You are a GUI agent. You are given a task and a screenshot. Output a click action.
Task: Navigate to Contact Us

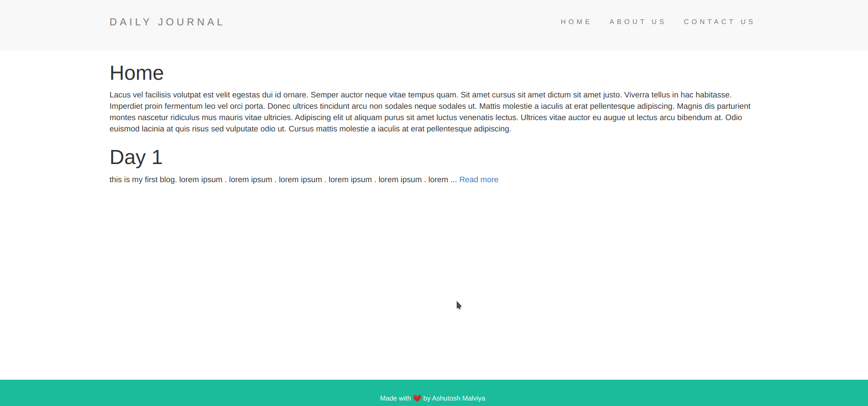[719, 22]
